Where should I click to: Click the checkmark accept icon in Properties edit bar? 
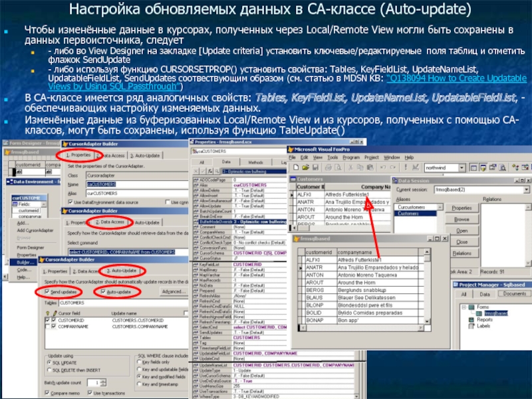pyautogui.click(x=203, y=172)
